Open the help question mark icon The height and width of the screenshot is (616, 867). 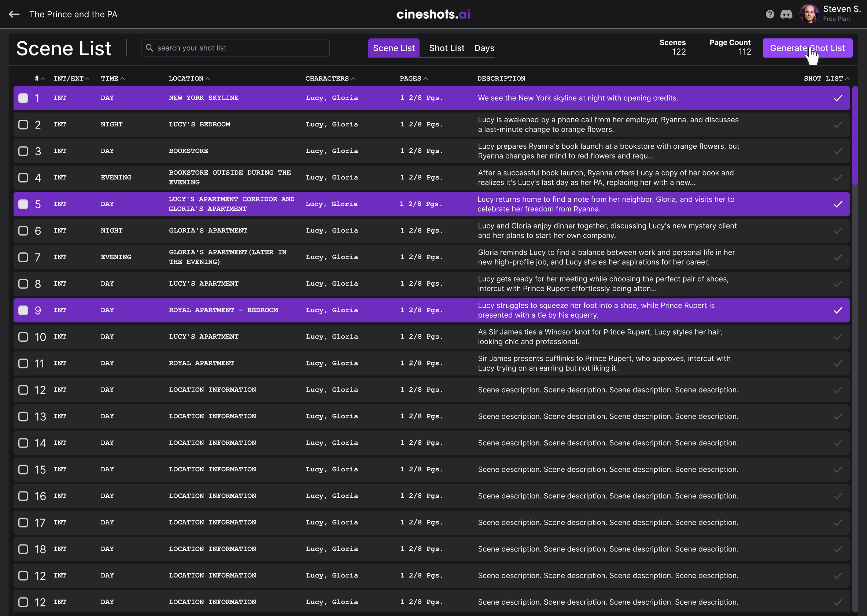(x=770, y=14)
